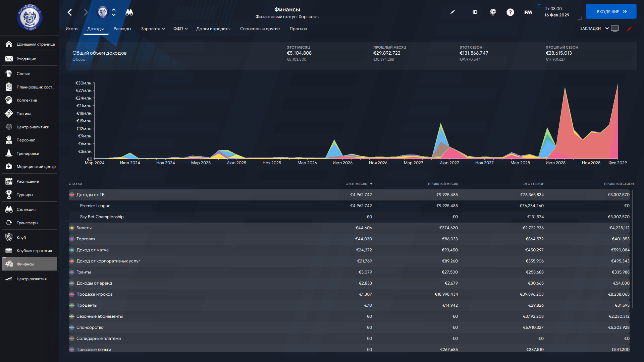Switch to Долги и кредиты tab

pos(213,29)
